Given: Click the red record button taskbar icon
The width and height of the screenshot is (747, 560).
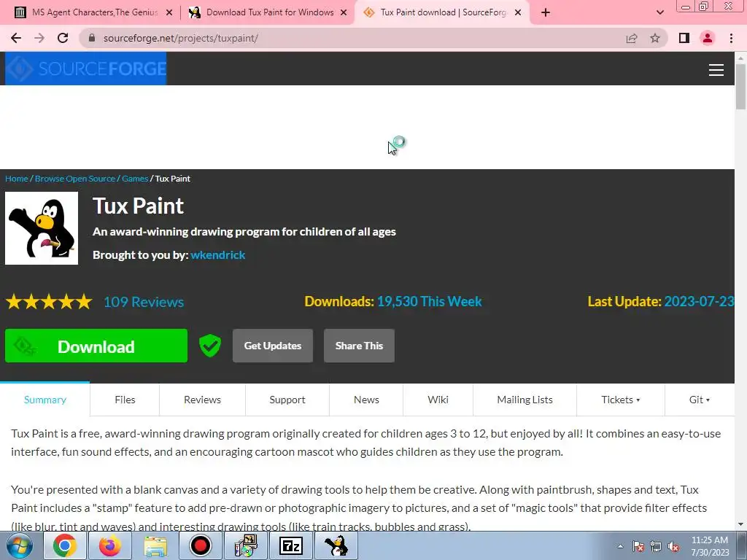Looking at the screenshot, I should coord(200,545).
